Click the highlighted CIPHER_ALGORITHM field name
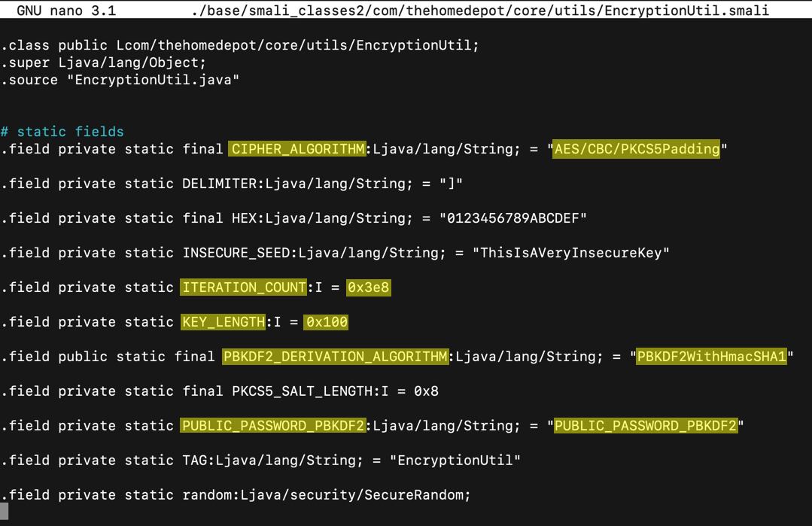The image size is (812, 526). click(297, 149)
